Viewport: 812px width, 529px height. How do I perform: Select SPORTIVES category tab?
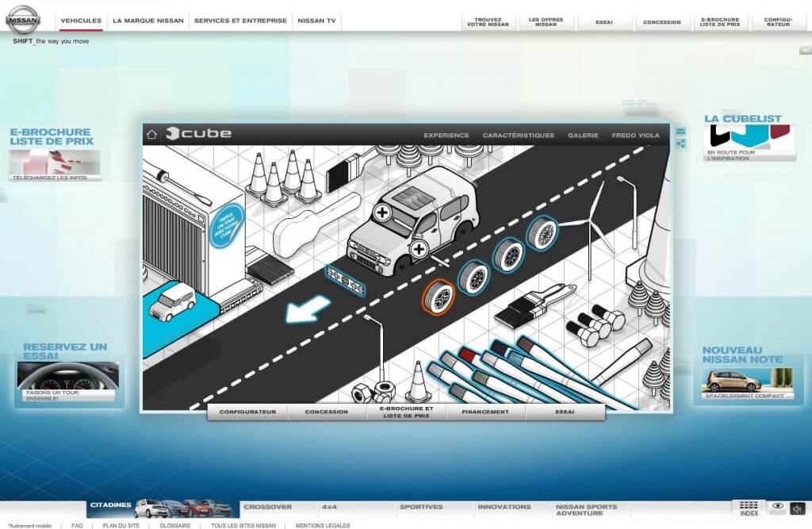[421, 508]
